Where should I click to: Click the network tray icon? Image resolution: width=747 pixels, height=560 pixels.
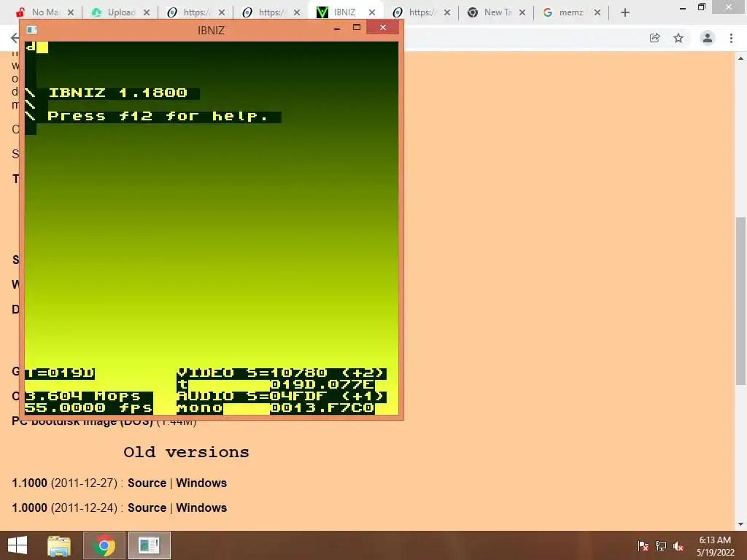[661, 546]
